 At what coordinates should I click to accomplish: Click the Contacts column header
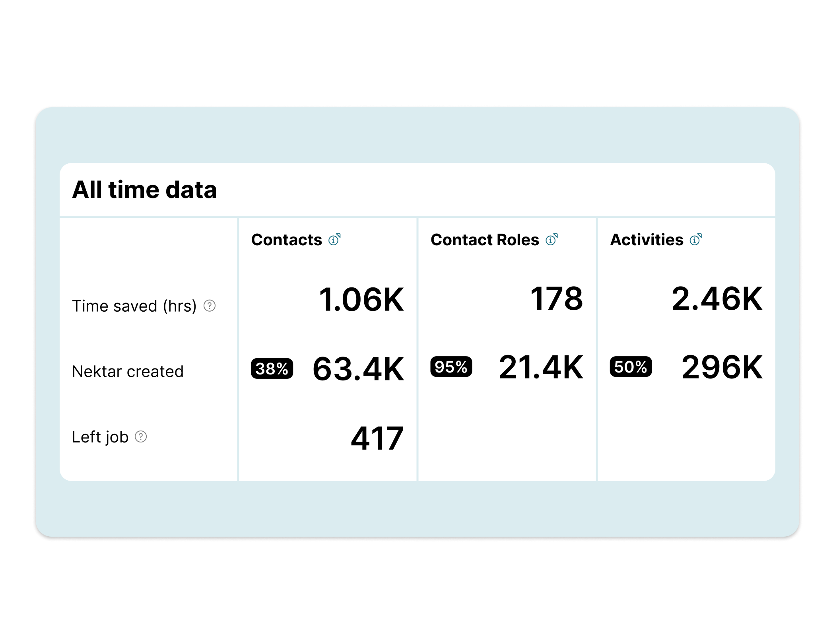287,240
